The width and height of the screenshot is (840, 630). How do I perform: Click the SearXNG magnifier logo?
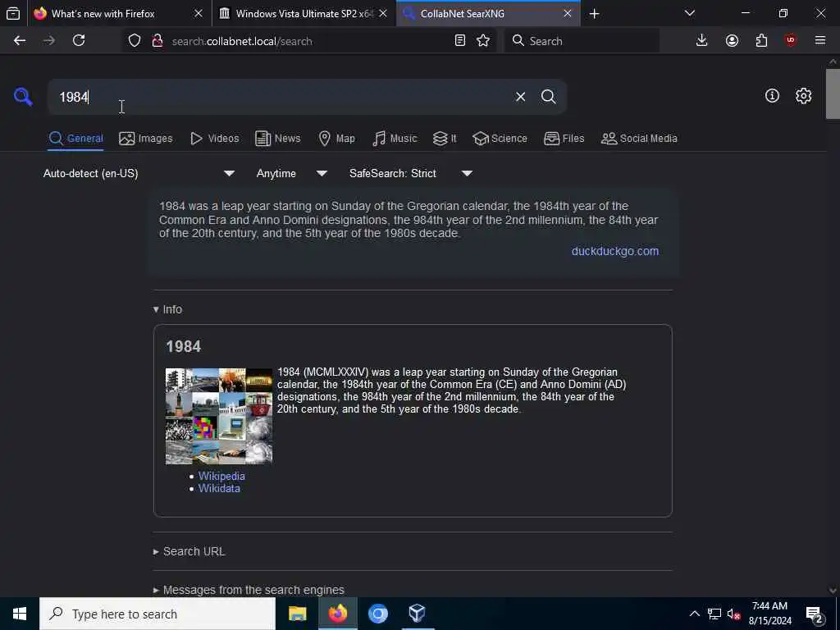tap(23, 97)
